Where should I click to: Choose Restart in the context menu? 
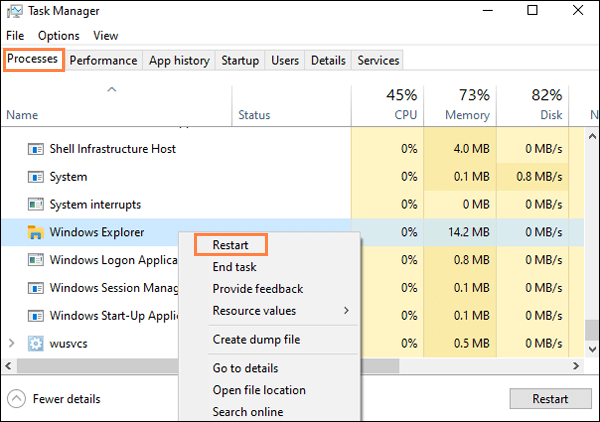[230, 245]
